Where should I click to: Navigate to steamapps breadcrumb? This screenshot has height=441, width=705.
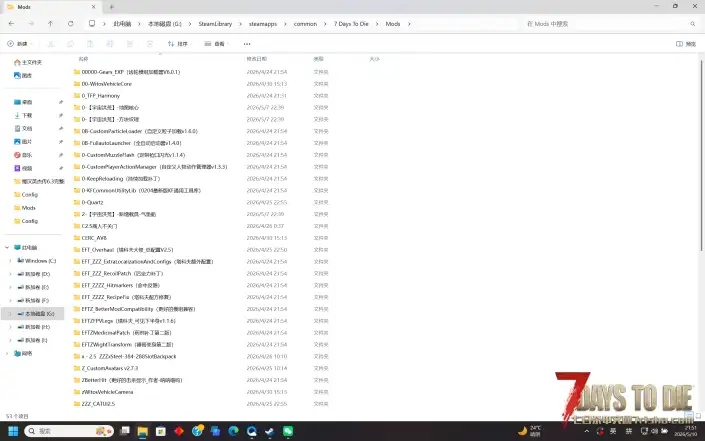[x=263, y=24]
